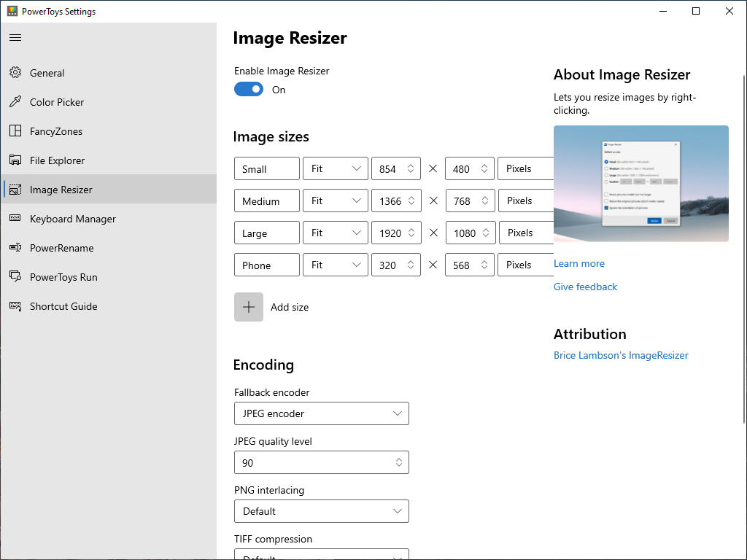Open Color Picker settings page
The width and height of the screenshot is (747, 560).
[x=109, y=102]
